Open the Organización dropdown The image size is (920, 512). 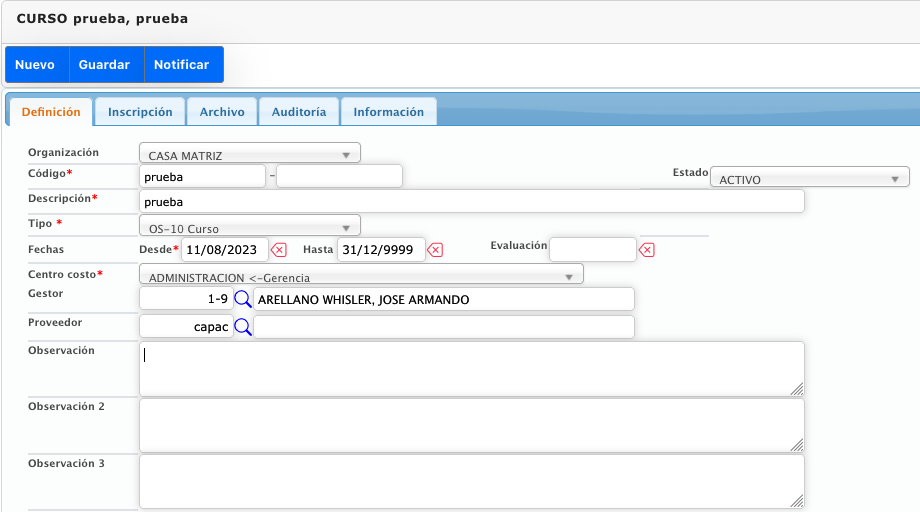point(249,155)
